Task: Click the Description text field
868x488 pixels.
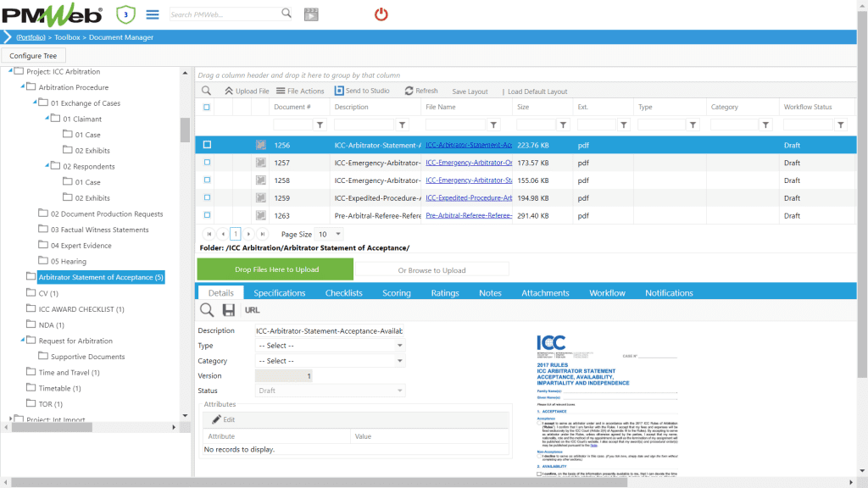Action: [330, 331]
